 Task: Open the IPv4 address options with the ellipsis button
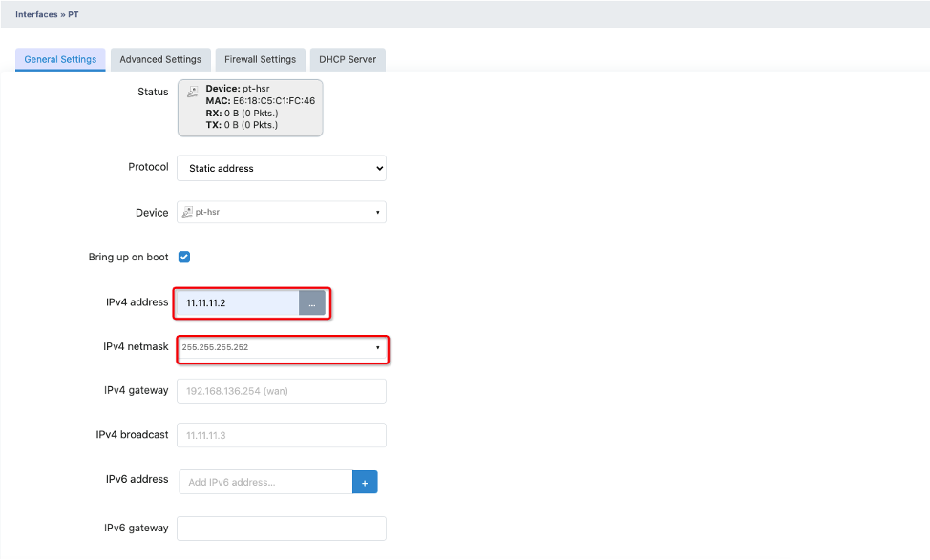(x=312, y=301)
